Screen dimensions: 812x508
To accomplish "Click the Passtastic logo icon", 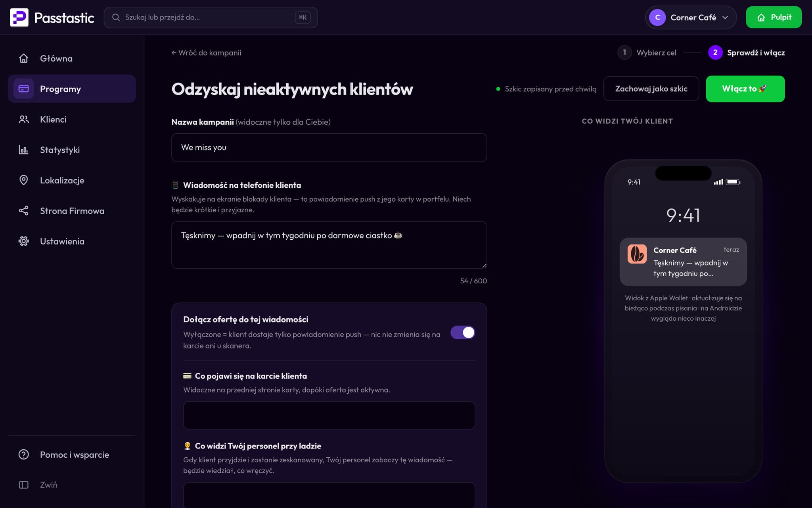I will click(x=19, y=17).
